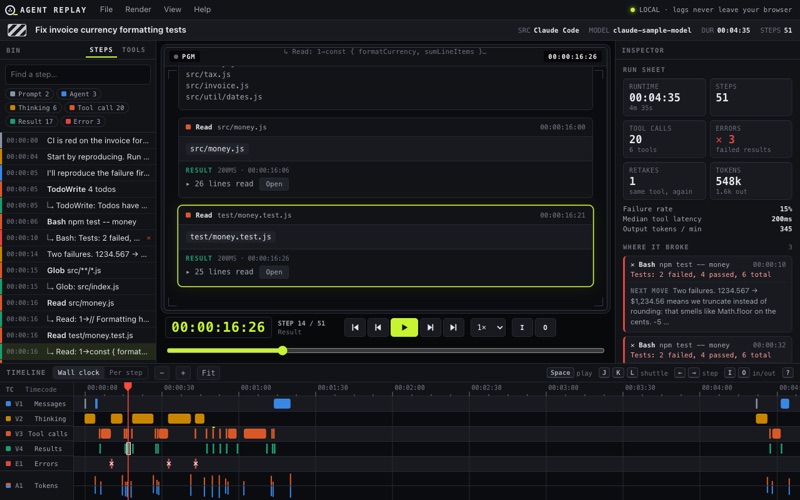Click the green filled portion of progress slider
Viewport: 800px width, 500px height.
(224, 351)
